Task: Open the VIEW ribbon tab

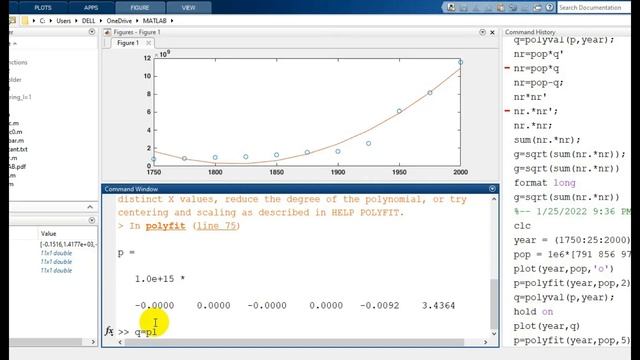Action: pyautogui.click(x=189, y=8)
